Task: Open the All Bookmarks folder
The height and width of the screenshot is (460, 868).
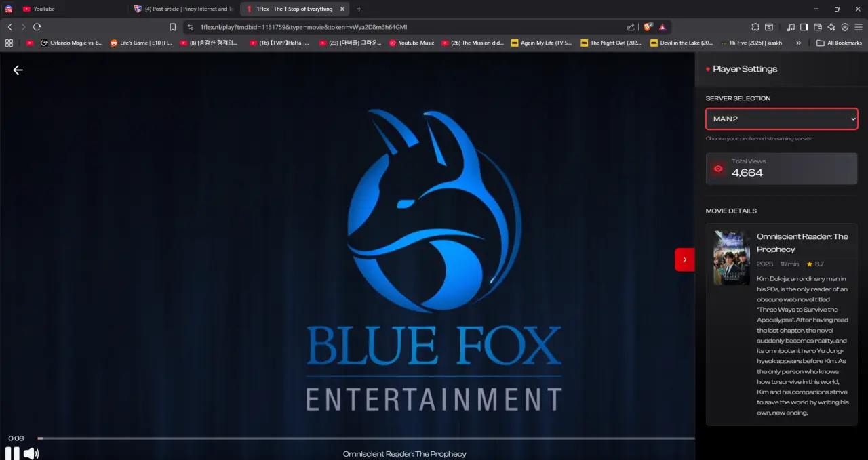Action: click(x=840, y=43)
